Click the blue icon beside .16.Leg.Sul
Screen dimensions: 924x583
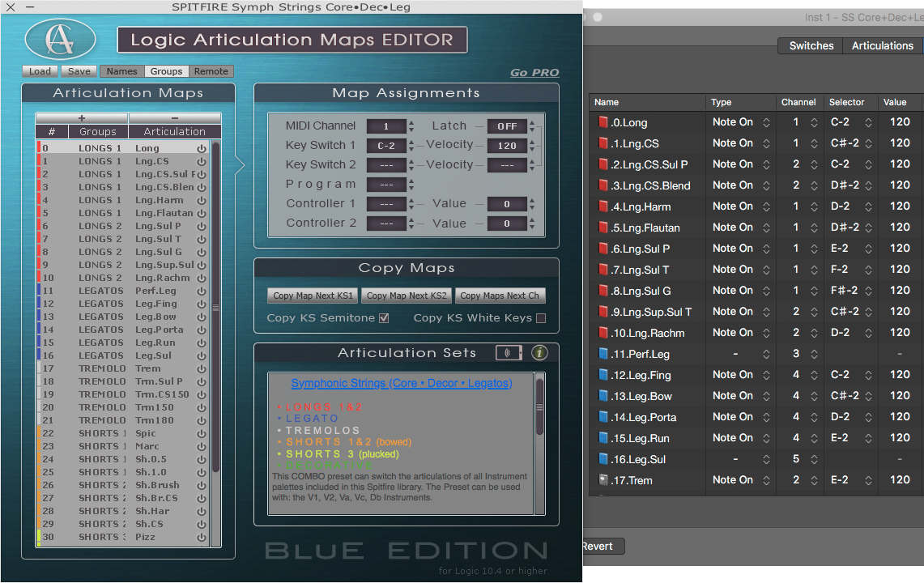click(x=603, y=459)
